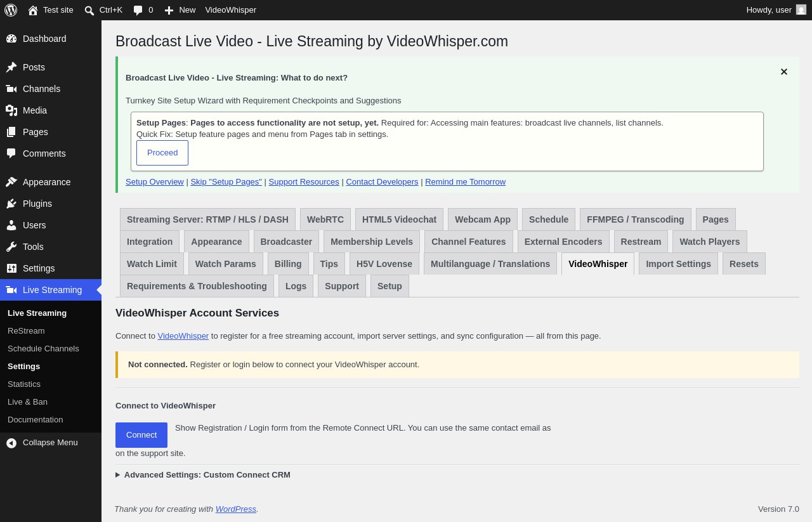This screenshot has height=522, width=812.
Task: Switch to the Broadcaster tab
Action: (x=286, y=242)
